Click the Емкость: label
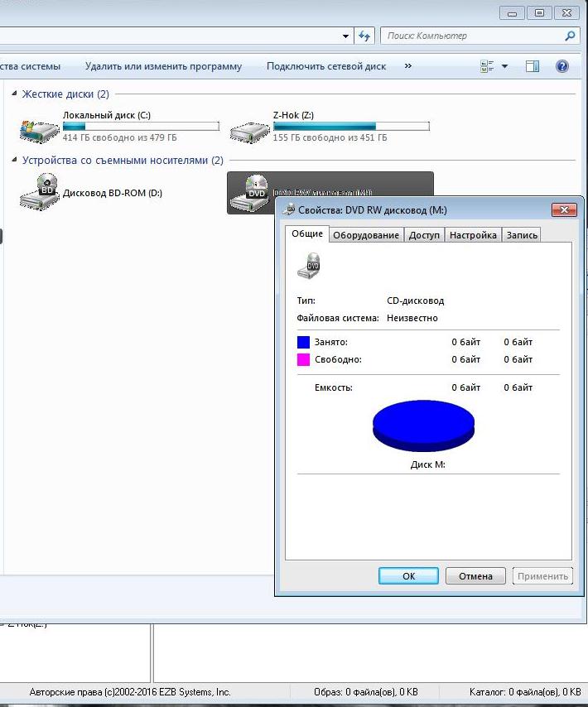Viewport: 588px width, 707px height. (333, 387)
